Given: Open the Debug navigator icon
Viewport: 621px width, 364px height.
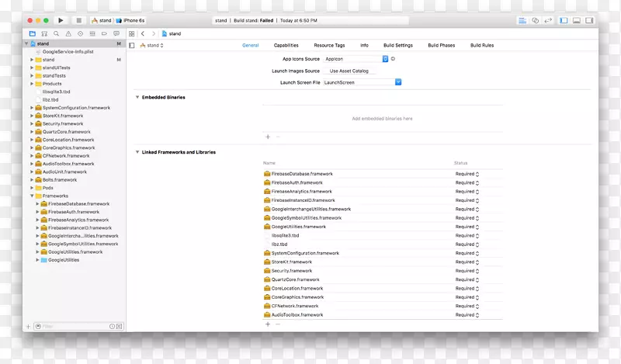Looking at the screenshot, I should pos(92,33).
